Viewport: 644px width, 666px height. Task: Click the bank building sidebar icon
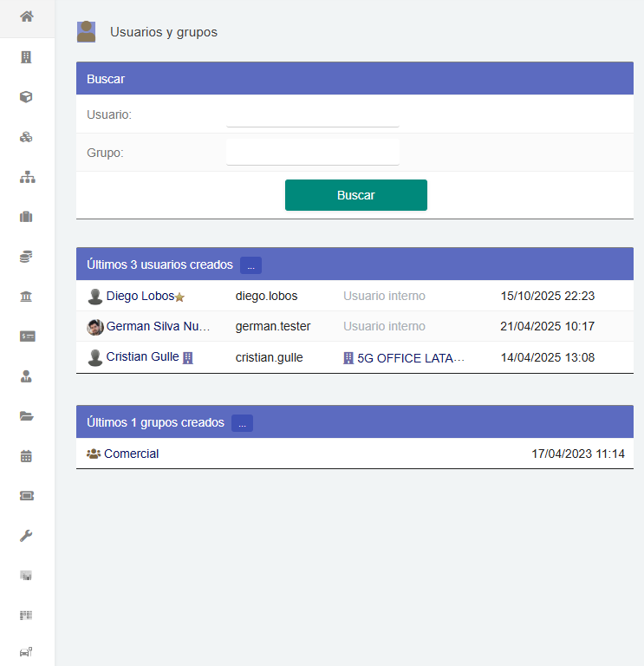pyautogui.click(x=26, y=297)
